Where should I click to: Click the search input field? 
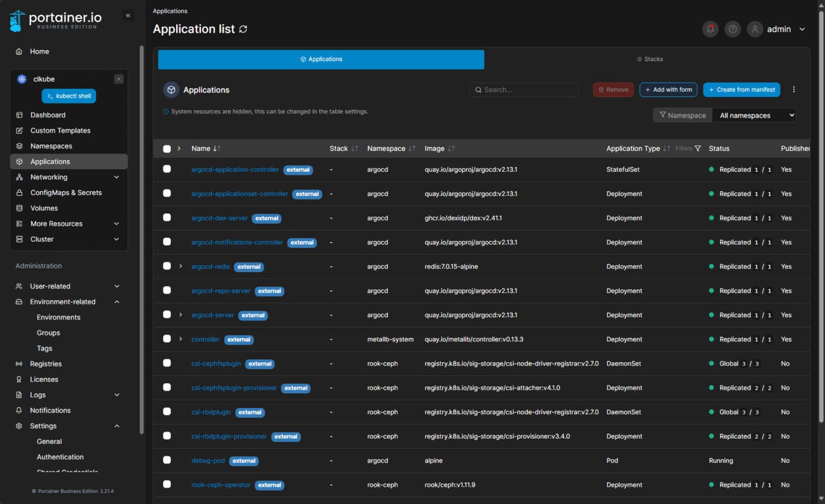coord(524,90)
